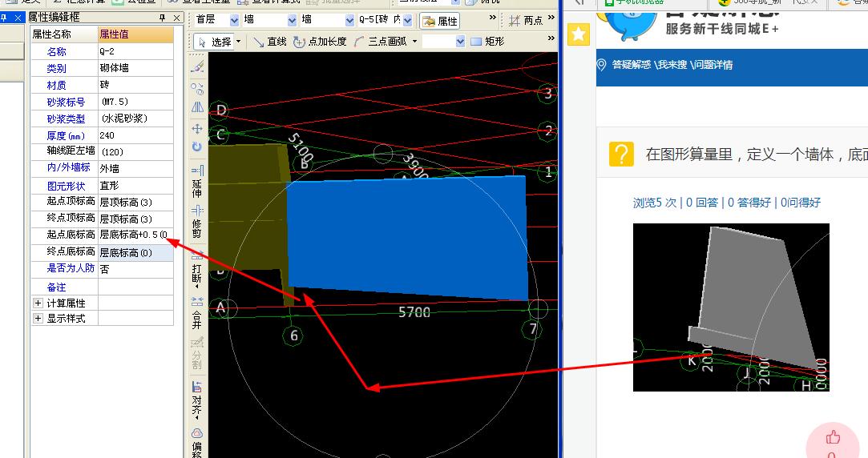Click the 名称 value Q-2
This screenshot has height=458, width=868.
coord(135,51)
